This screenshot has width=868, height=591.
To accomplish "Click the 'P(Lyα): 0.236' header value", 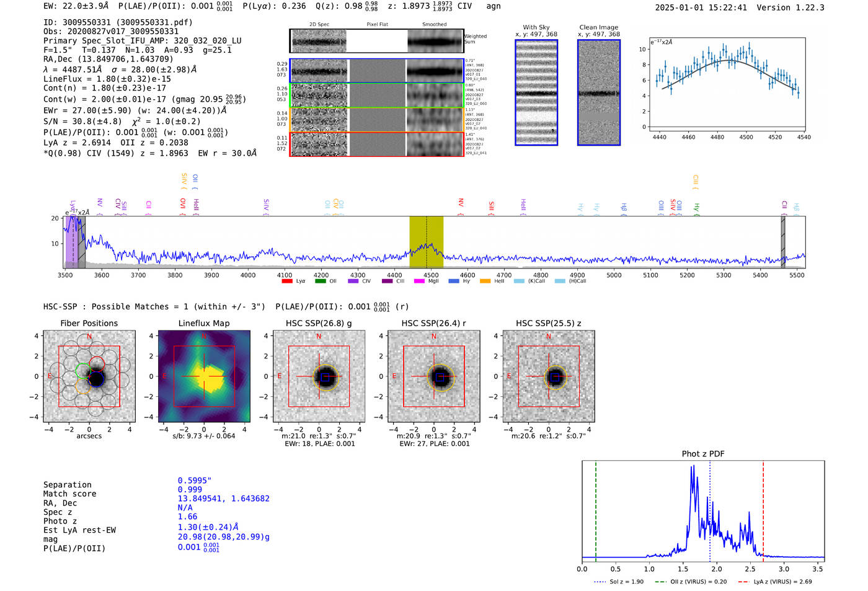I will [275, 6].
